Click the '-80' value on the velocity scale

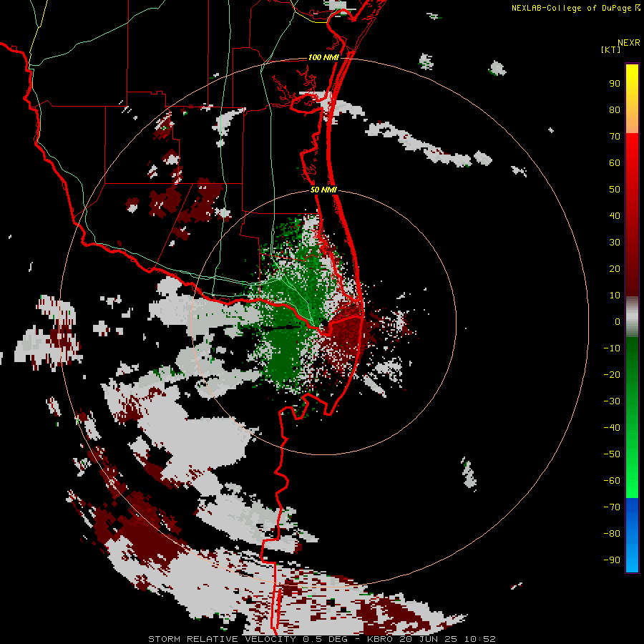pos(612,534)
